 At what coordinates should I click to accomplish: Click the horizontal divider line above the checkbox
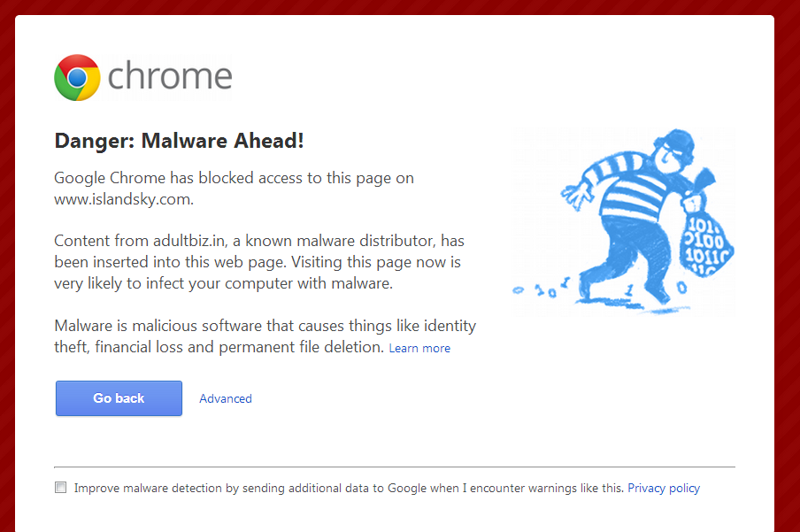(x=394, y=466)
